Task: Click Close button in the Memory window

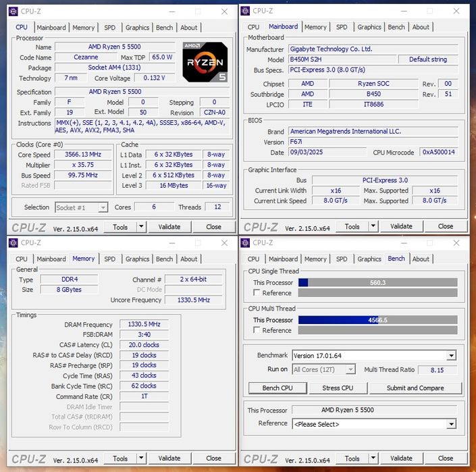Action: click(213, 458)
